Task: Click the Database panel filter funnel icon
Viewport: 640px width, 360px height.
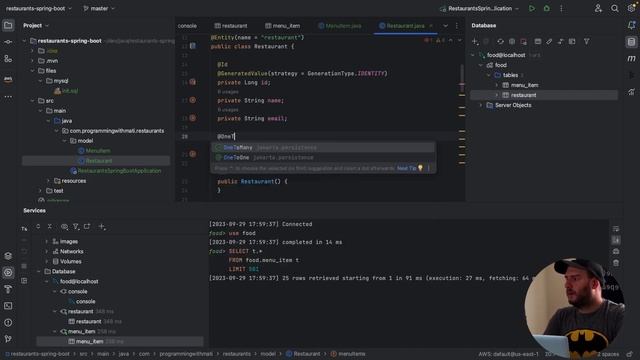Action: tap(586, 42)
